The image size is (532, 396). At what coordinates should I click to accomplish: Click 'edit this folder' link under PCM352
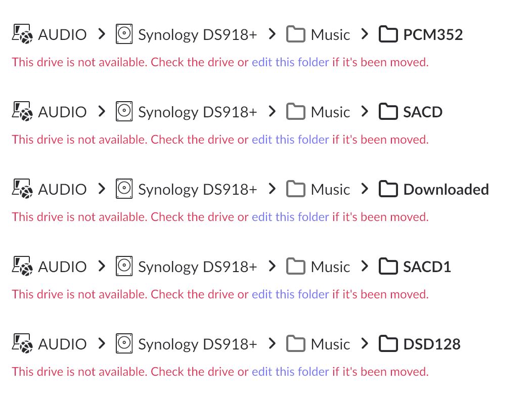point(290,62)
